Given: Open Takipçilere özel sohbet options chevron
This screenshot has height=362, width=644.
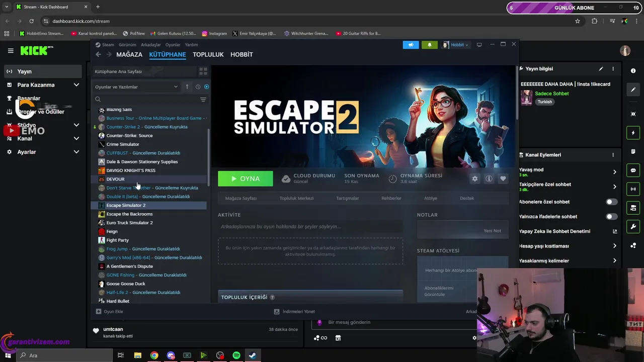Looking at the screenshot, I should point(614,187).
